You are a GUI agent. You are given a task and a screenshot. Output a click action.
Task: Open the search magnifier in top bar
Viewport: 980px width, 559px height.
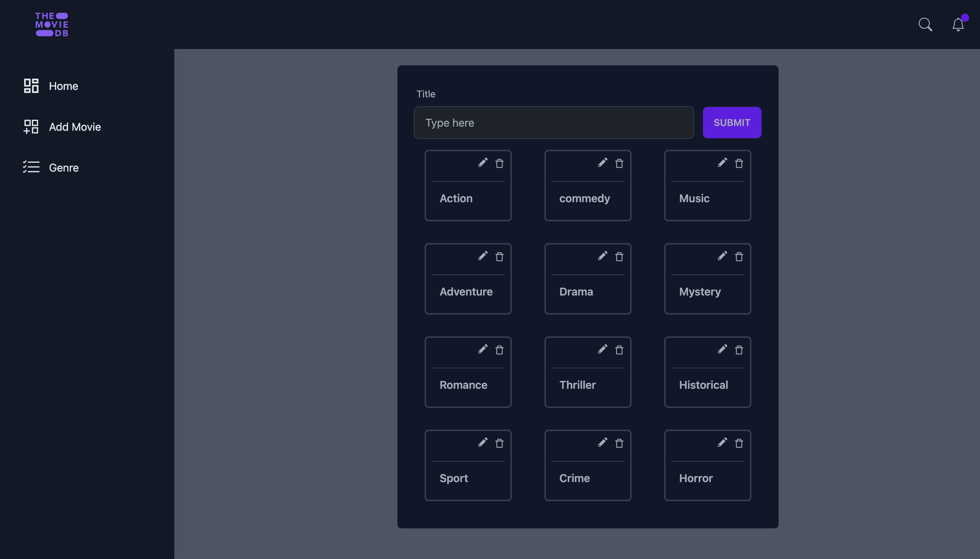pyautogui.click(x=926, y=24)
